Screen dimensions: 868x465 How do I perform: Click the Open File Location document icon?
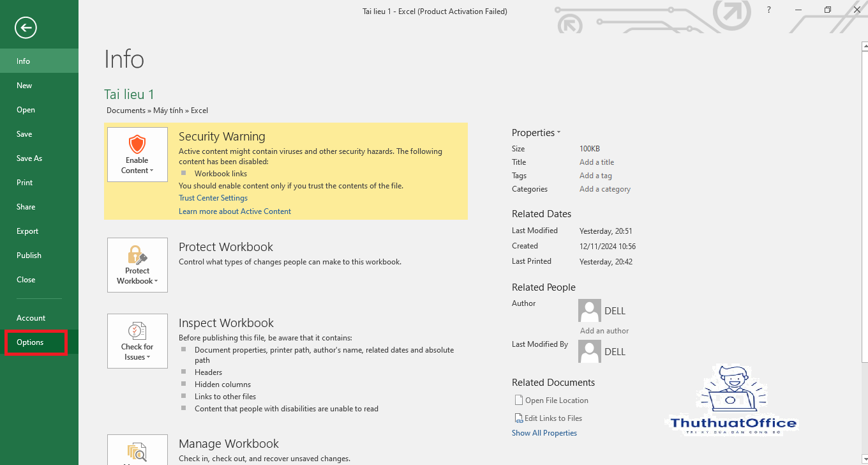tap(518, 400)
